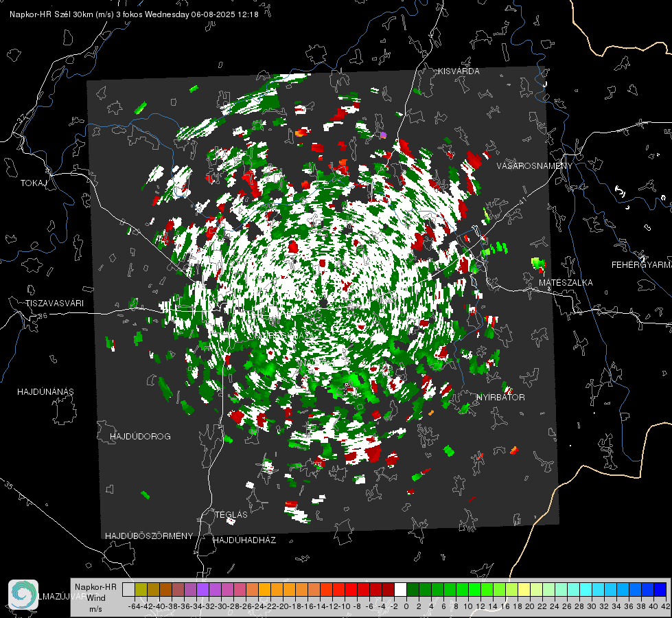672x618 pixels.
Task: Click the Wind label in the legend
Action: (96, 598)
